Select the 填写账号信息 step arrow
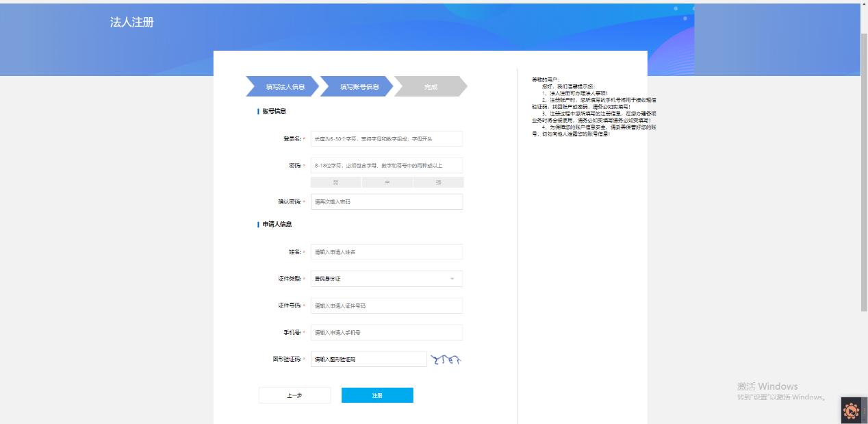Viewport: 868px width, 424px height. coord(357,87)
